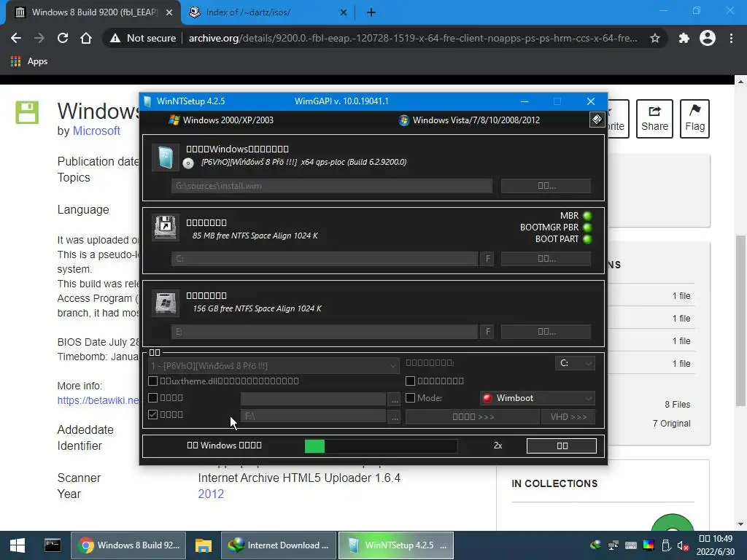Open the edition selection dropdown
This screenshot has height=560, width=747.
[274, 366]
